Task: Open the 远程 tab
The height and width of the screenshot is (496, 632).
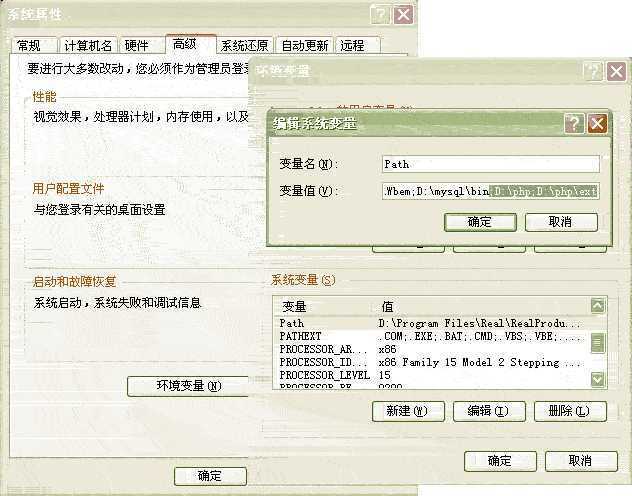Action: tap(358, 45)
